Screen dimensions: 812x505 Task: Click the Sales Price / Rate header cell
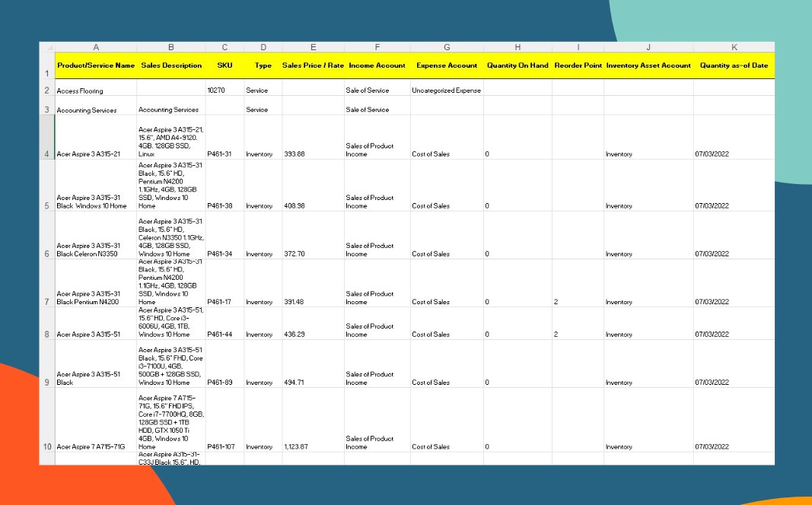[x=314, y=65]
